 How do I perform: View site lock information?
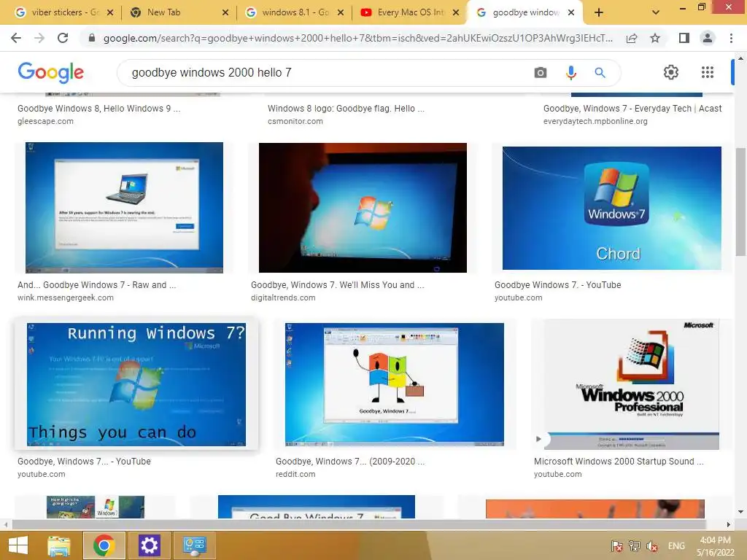[x=92, y=38]
